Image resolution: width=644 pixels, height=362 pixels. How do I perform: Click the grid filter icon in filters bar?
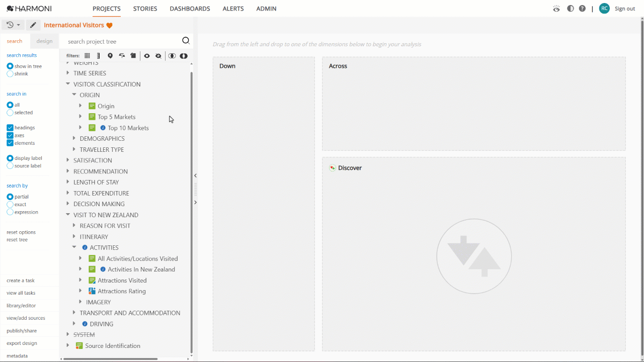click(87, 56)
